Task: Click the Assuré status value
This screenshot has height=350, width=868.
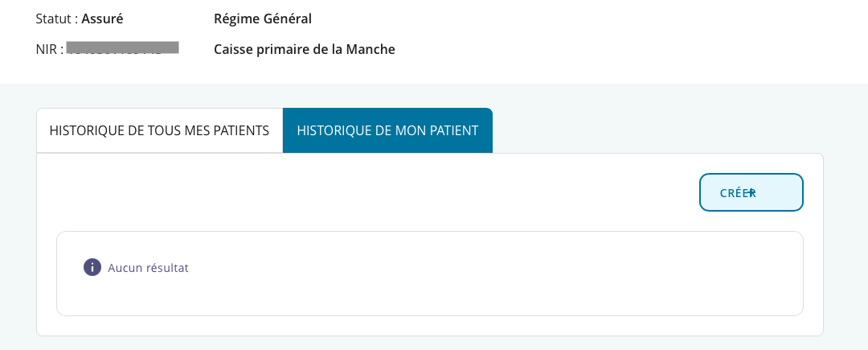Action: 102,19
